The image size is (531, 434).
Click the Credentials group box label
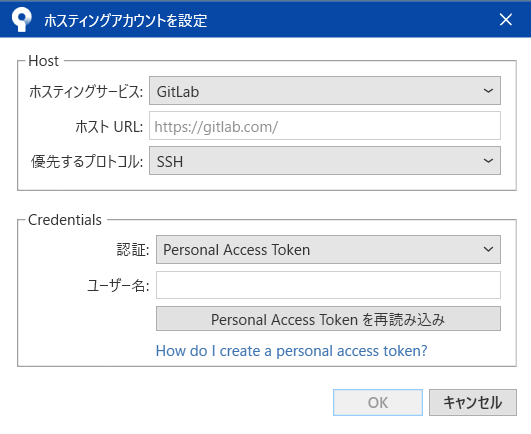65,220
